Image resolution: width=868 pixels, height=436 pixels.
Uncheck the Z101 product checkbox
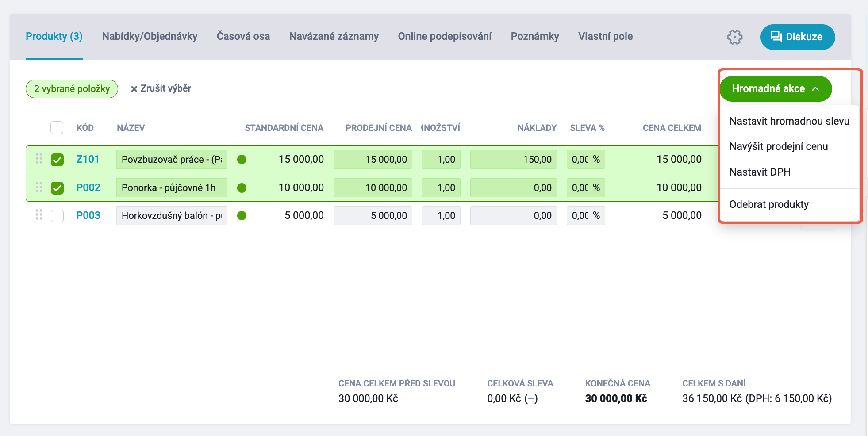pyautogui.click(x=57, y=160)
